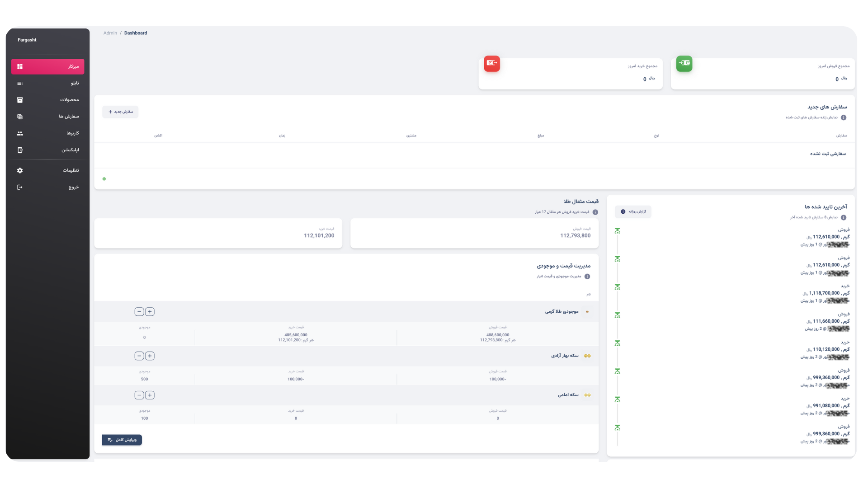
Task: Click the settings gear icon in sidebar
Action: (20, 170)
